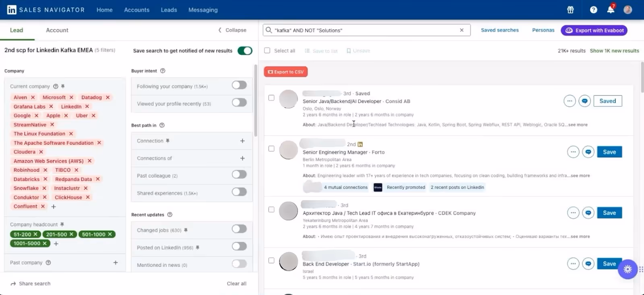Remove the Microsoft company filter

coord(71,97)
